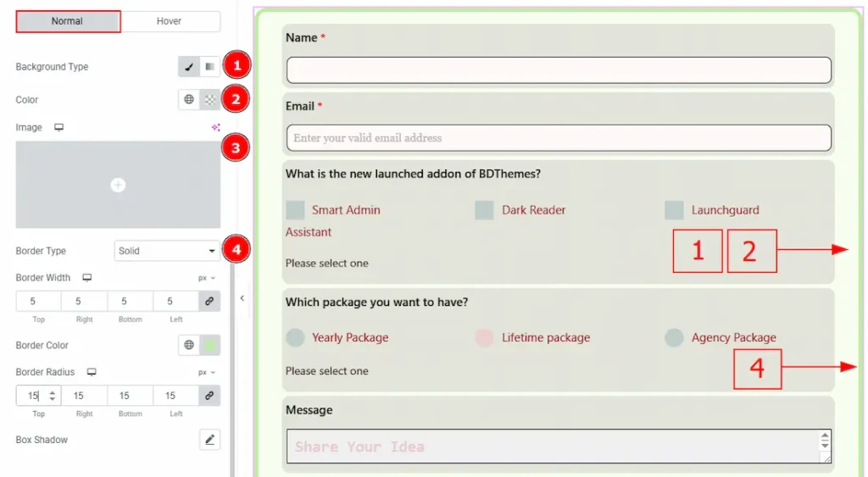
Task: Open Border Radius px unit dropdown
Action: point(207,372)
